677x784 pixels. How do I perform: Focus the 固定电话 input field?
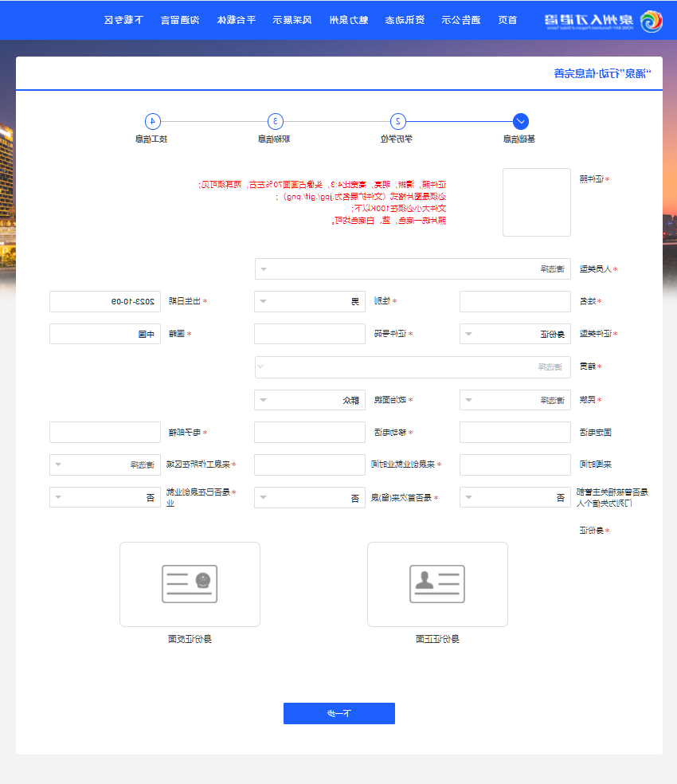[x=515, y=432]
